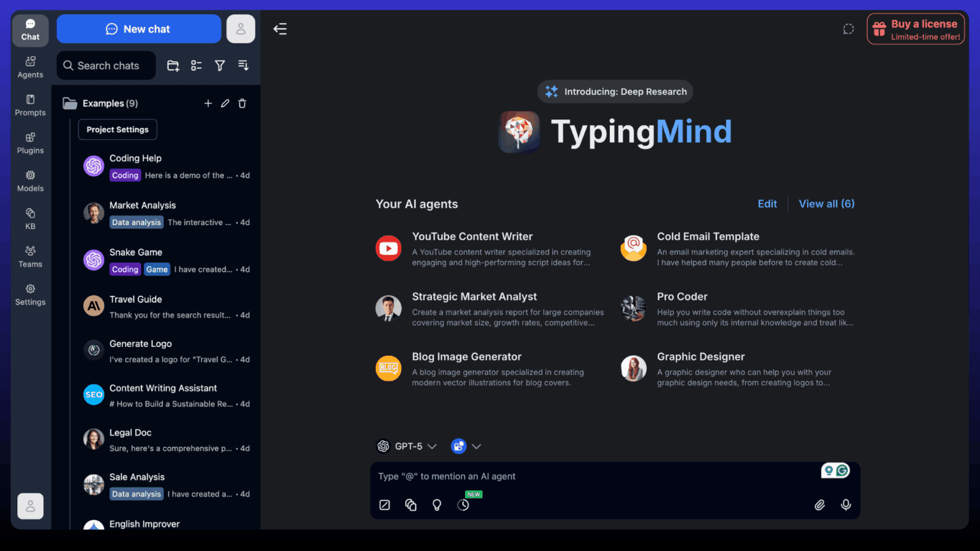Collapse the Examples folder

(x=70, y=103)
